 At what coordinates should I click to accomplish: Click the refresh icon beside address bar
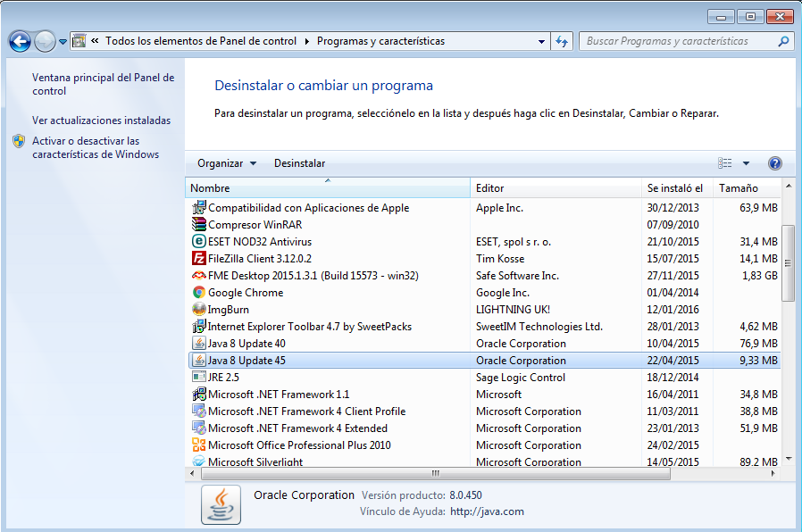tap(562, 41)
